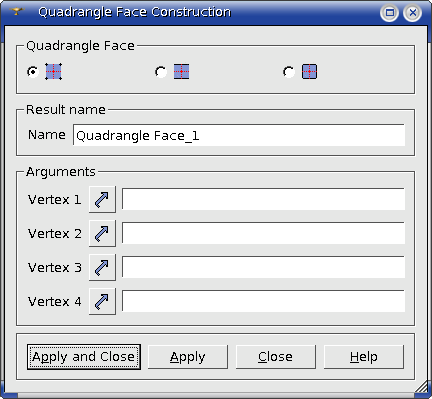Activate the Vertex 3 selection arrow button

pos(102,267)
